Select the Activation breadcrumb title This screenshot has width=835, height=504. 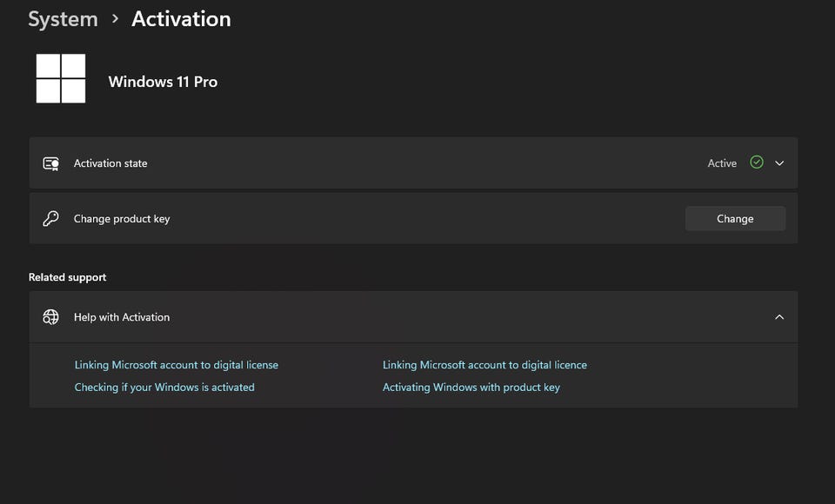click(181, 19)
